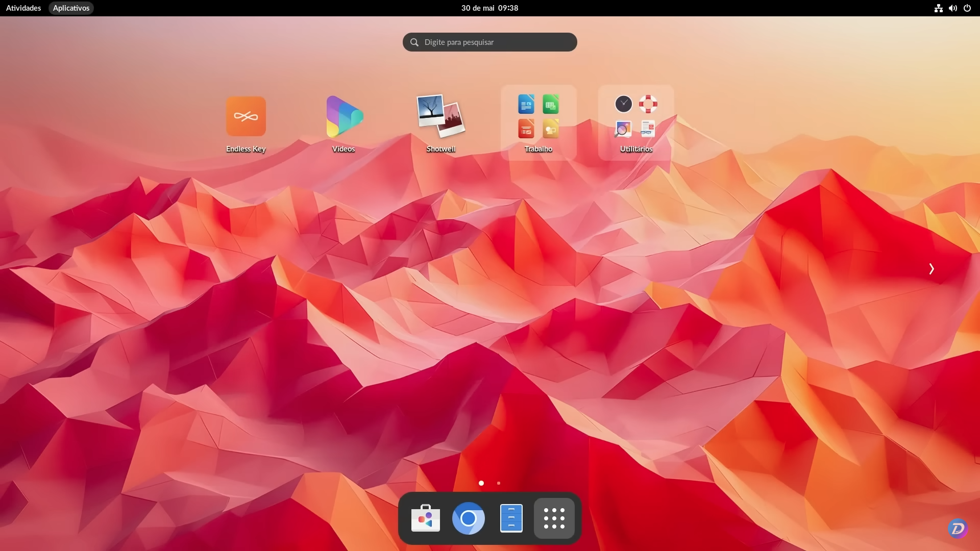Expand the Trabalho folder
980x551 pixels.
[538, 116]
